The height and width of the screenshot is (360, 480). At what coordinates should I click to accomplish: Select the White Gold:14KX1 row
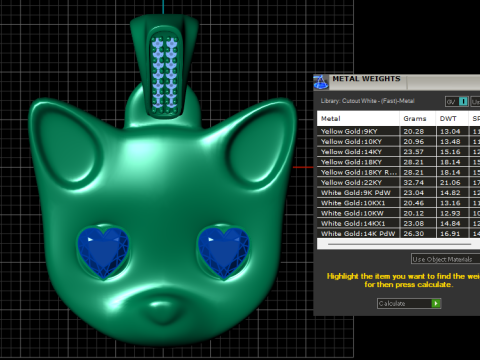tap(398, 223)
